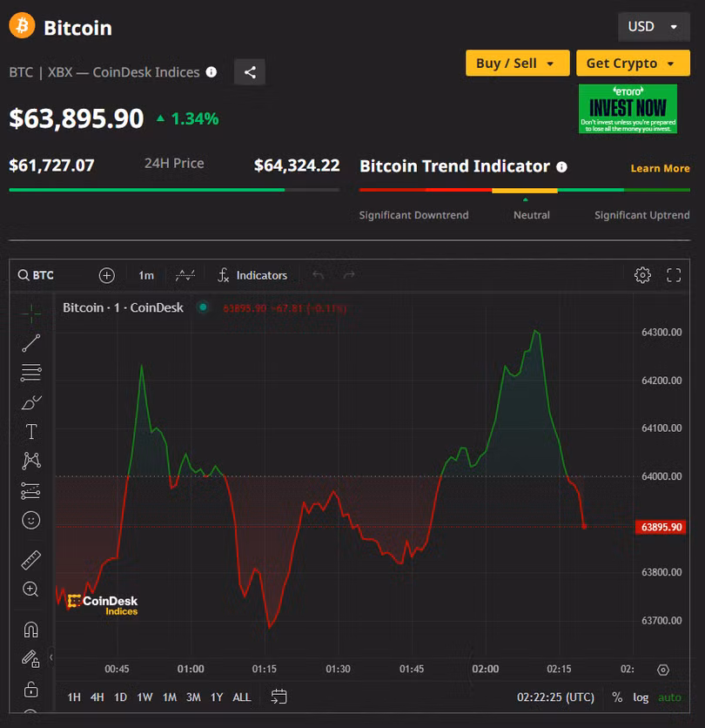Show Bitcoin Trend Indicator info tooltip

561,166
